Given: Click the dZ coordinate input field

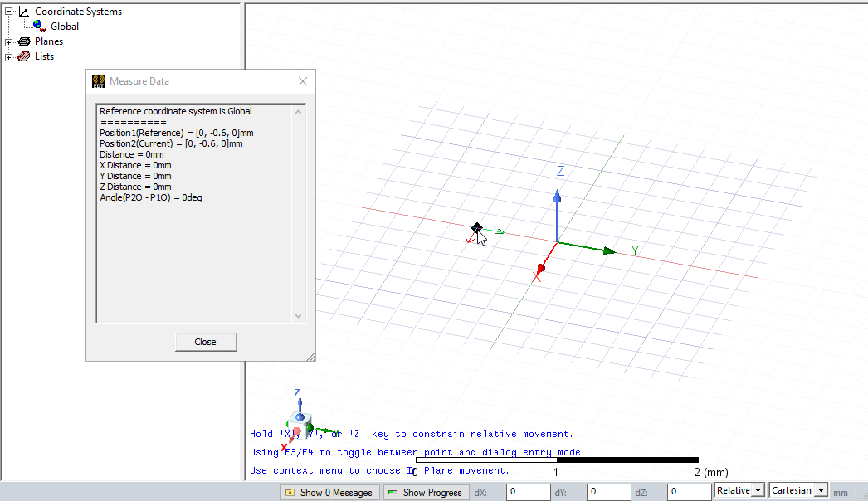Looking at the screenshot, I should 689,492.
